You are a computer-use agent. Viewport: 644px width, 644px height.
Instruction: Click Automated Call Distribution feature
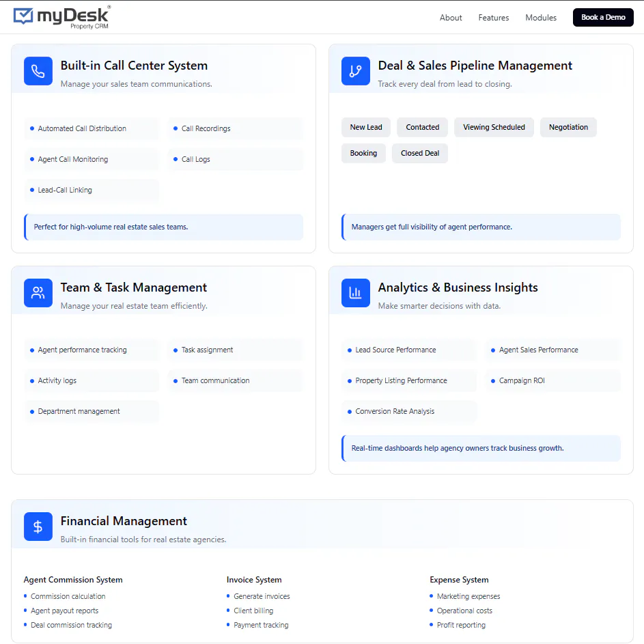[x=92, y=128]
